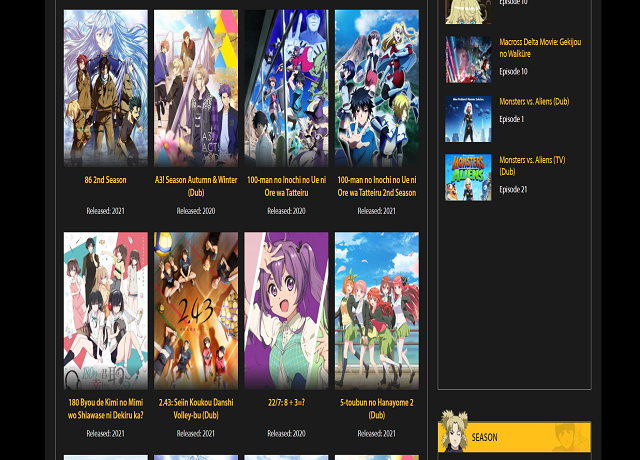Open 5-toubun no Hanayome 2 (Dub) title link
The width and height of the screenshot is (640, 460).
pos(376,409)
